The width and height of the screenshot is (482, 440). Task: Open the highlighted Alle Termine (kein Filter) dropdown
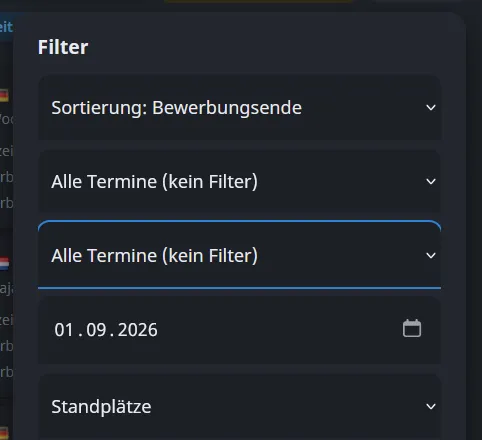240,255
